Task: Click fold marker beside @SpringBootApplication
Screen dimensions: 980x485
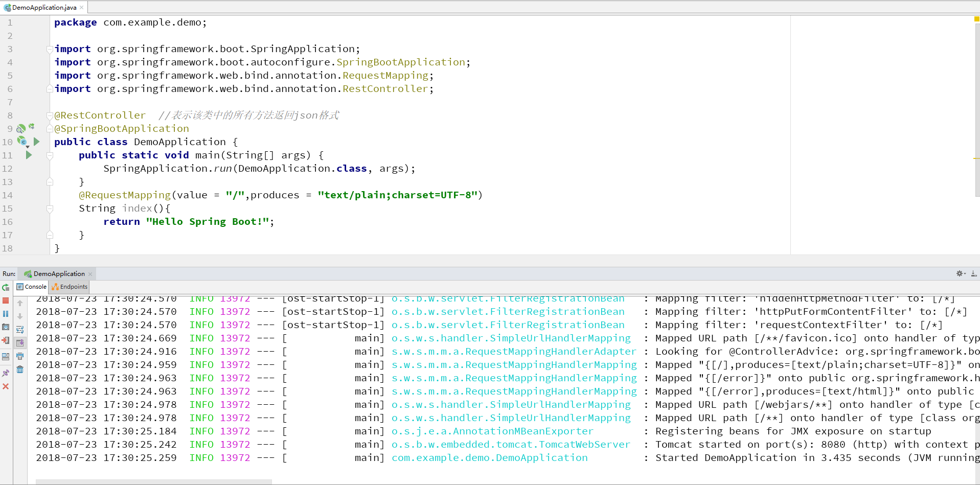Action: pos(50,129)
